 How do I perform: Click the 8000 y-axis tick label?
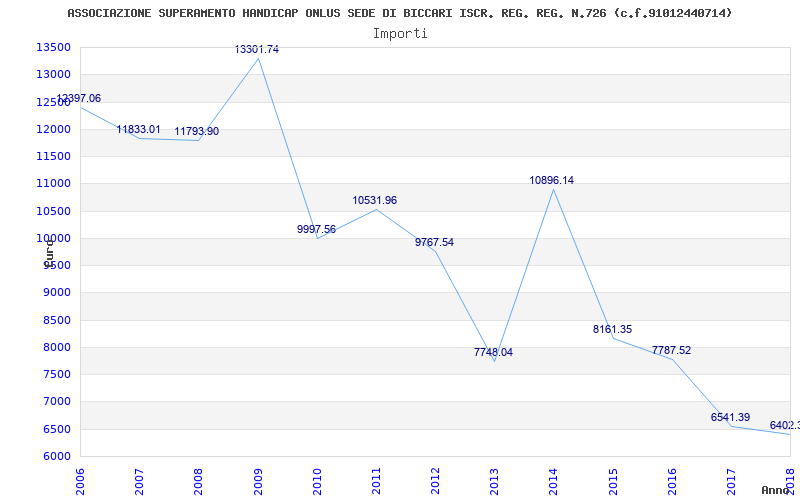[56, 347]
